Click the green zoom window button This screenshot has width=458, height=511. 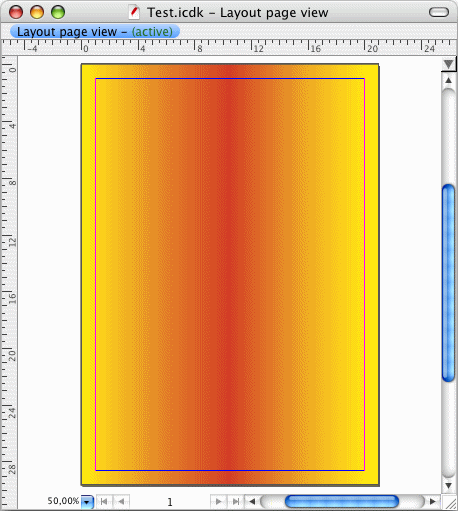(58, 12)
